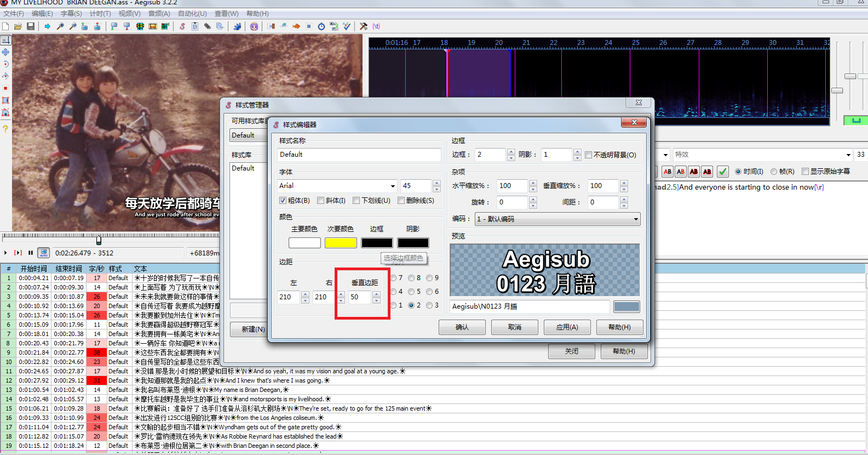Launch the ASSDraw girl-face icon
The width and height of the screenshot is (868, 455).
(x=254, y=26)
